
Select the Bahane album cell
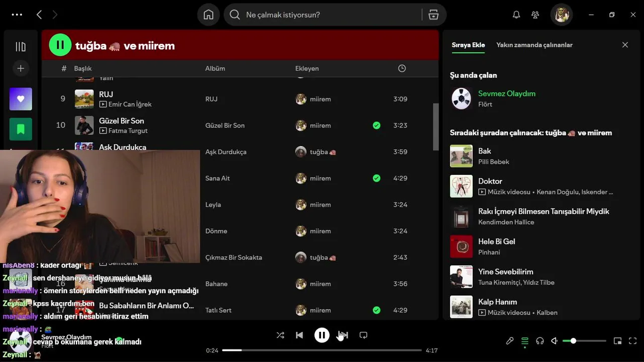pyautogui.click(x=217, y=284)
